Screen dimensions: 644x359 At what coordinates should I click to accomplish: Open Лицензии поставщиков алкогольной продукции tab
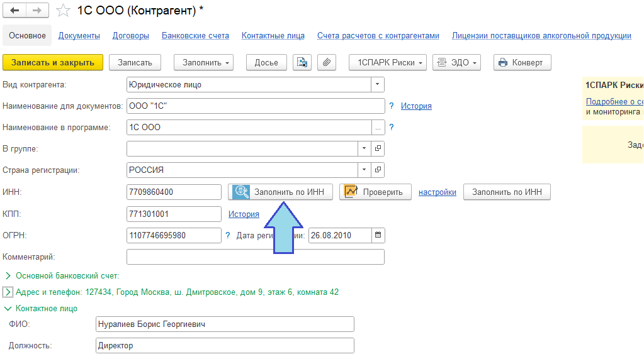tap(542, 36)
